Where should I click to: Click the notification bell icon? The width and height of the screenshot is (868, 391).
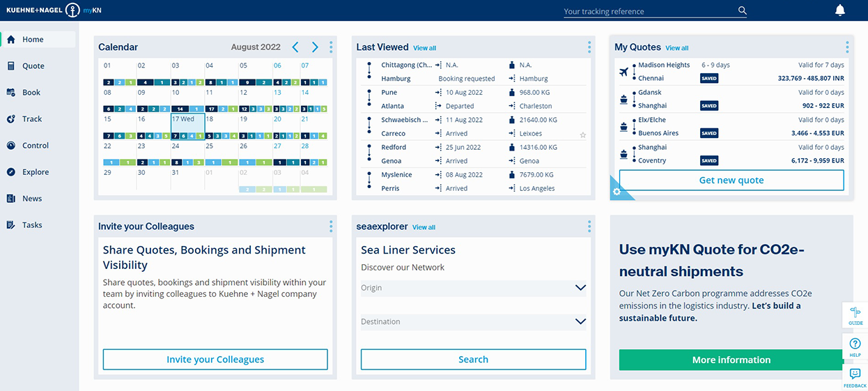click(x=839, y=10)
